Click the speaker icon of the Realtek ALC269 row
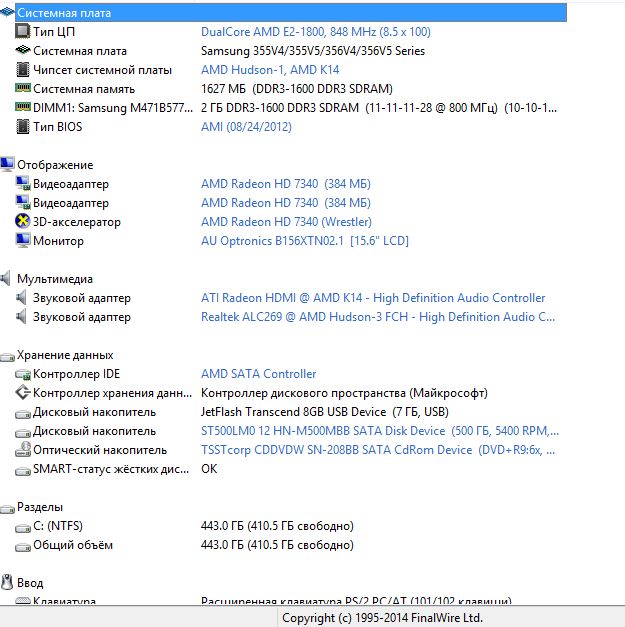The width and height of the screenshot is (625, 627). pos(21,316)
